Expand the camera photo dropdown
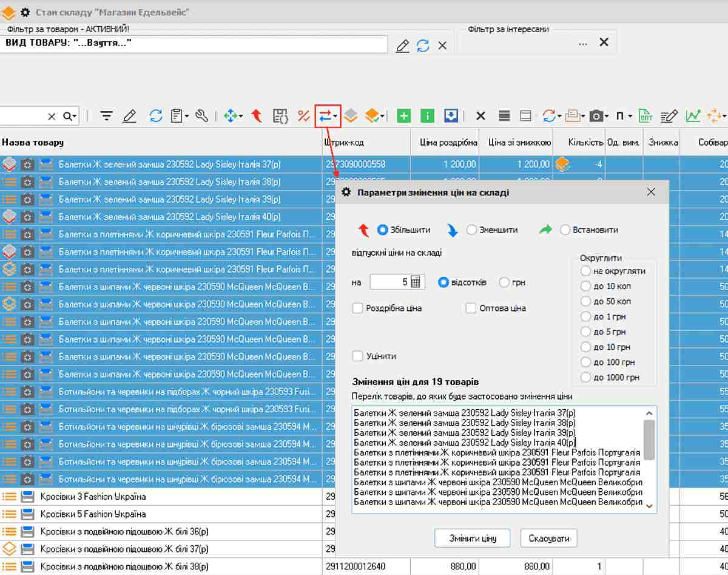The width and height of the screenshot is (728, 575). click(x=606, y=116)
